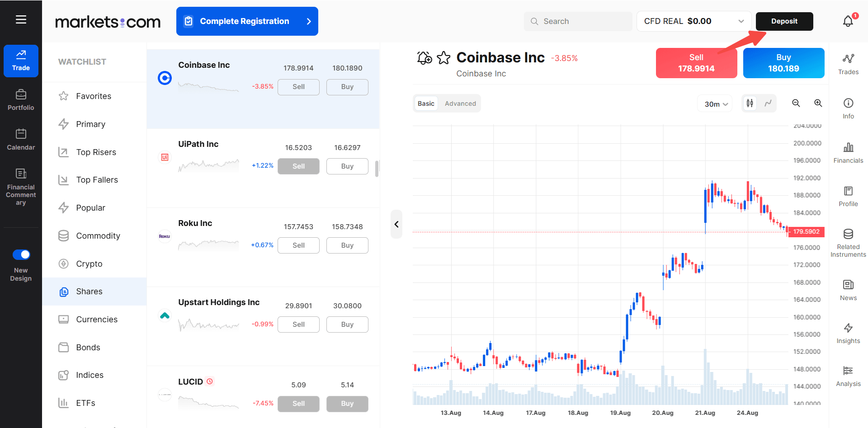Click Sell in the Roku Inc row
868x428 pixels.
298,245
